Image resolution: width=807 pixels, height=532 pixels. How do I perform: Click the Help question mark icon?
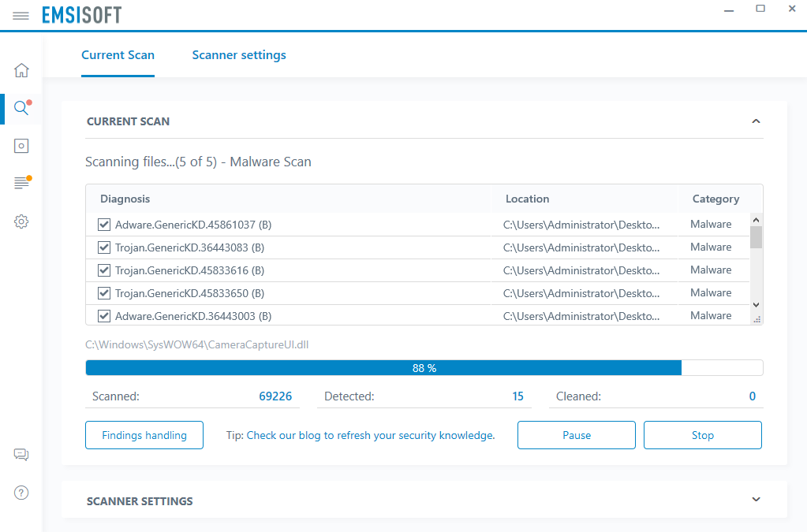21,492
